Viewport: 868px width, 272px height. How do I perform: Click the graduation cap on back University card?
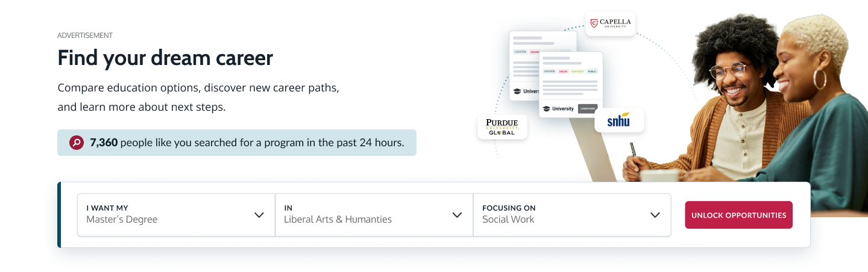click(x=517, y=91)
